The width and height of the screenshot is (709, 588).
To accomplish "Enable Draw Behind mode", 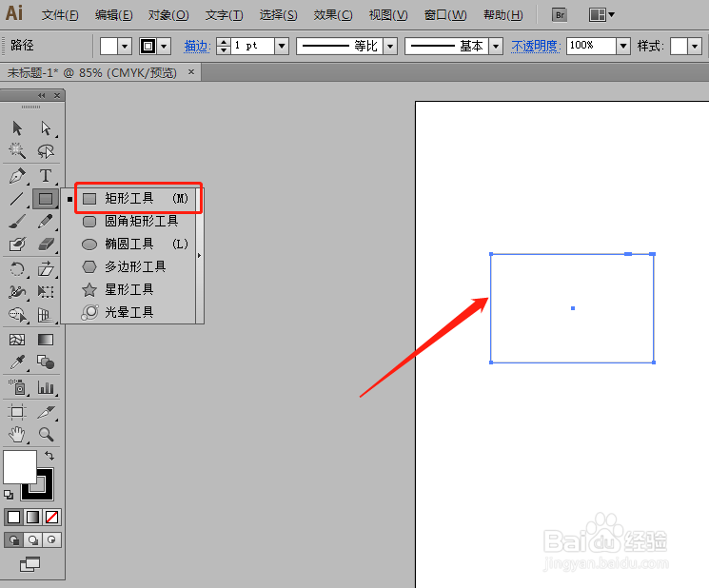I will [33, 540].
